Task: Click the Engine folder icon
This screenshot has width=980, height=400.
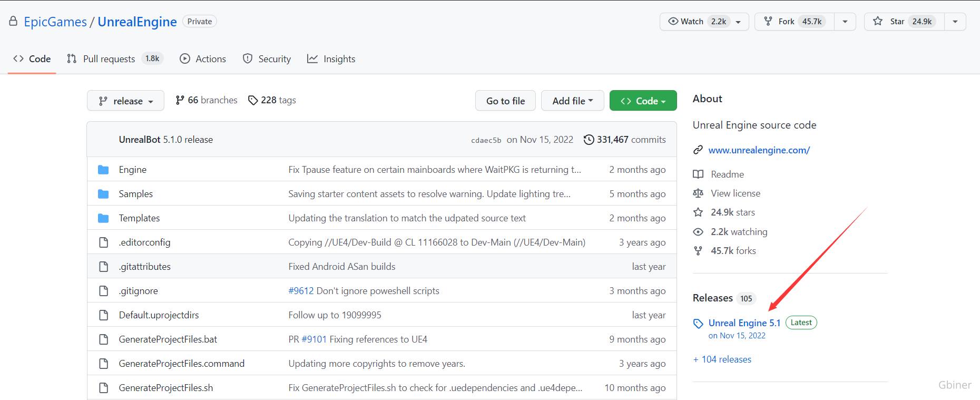Action: coord(103,170)
